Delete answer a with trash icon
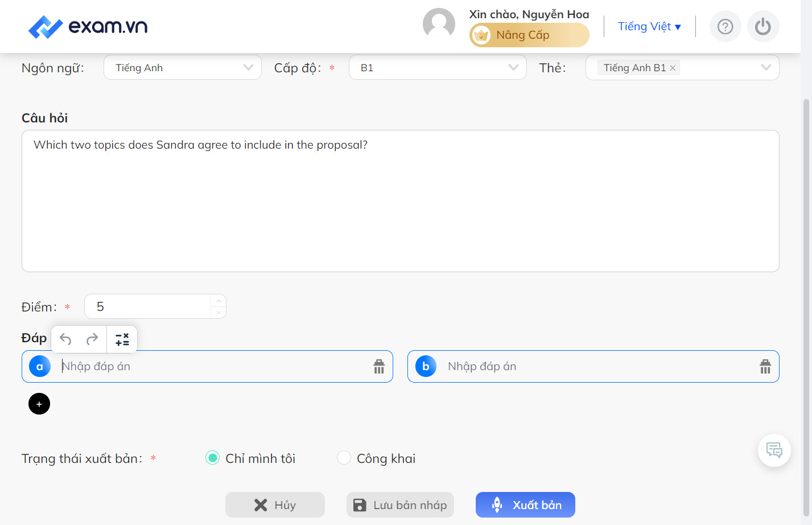The width and height of the screenshot is (812, 525). 379,367
